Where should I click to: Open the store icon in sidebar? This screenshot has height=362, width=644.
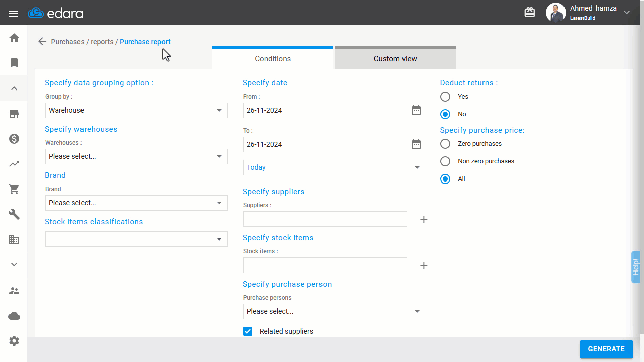pos(14,114)
